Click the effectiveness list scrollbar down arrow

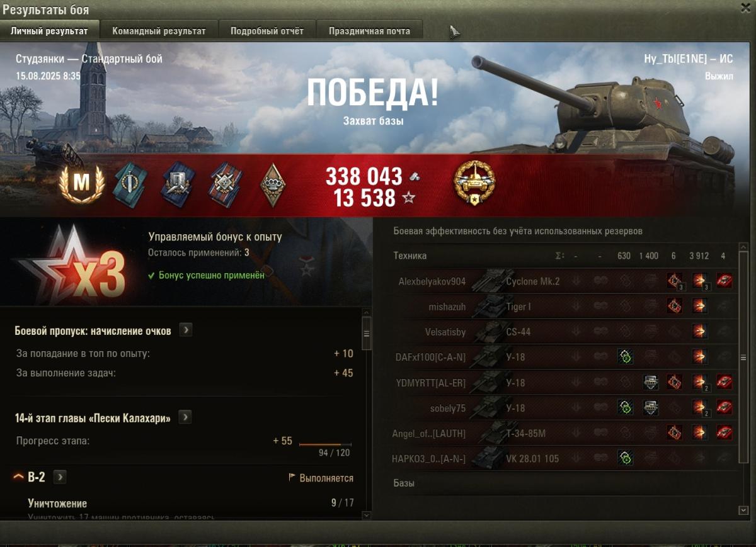[x=743, y=509]
